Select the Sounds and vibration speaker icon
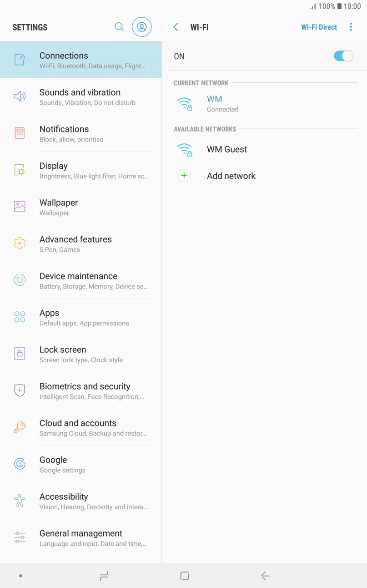This screenshot has width=367, height=588. 20,96
